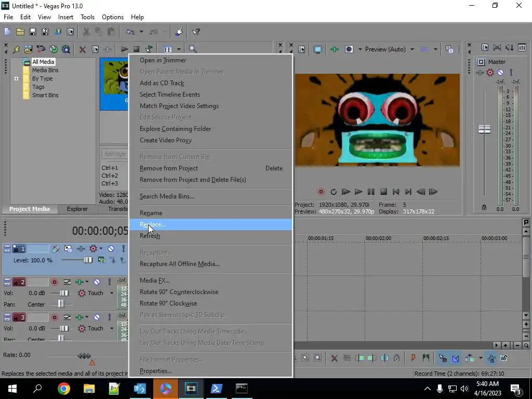Click the Master bus Downmix Output icon
This screenshot has width=532, height=399.
point(497,47)
